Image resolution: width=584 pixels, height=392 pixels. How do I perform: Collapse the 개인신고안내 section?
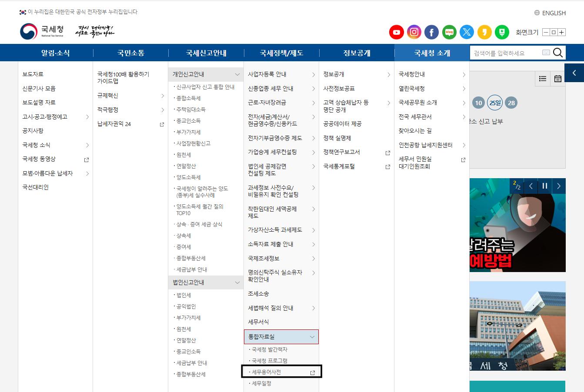point(237,74)
